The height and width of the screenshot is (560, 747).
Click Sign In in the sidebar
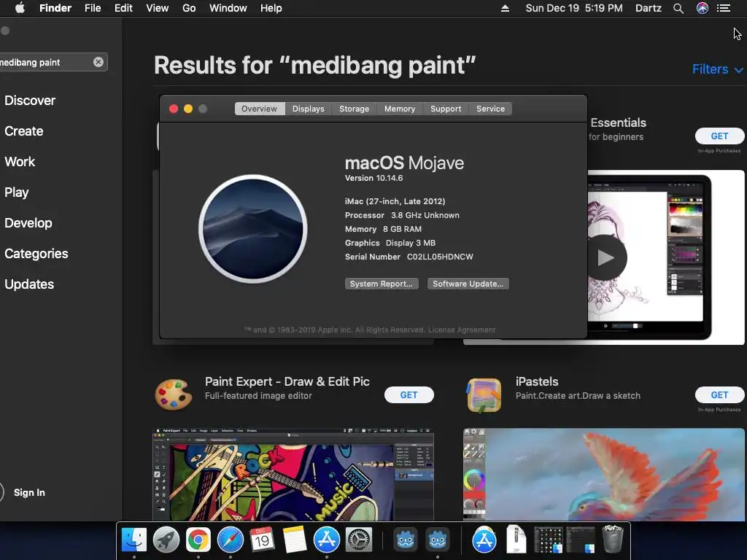(x=29, y=492)
